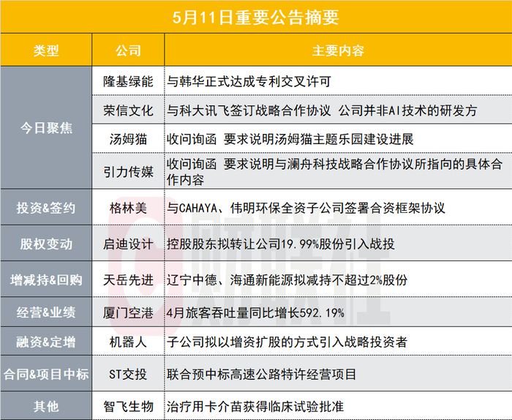The width and height of the screenshot is (512, 420).
Task: Click company name 引力传媒
Action: point(128,172)
